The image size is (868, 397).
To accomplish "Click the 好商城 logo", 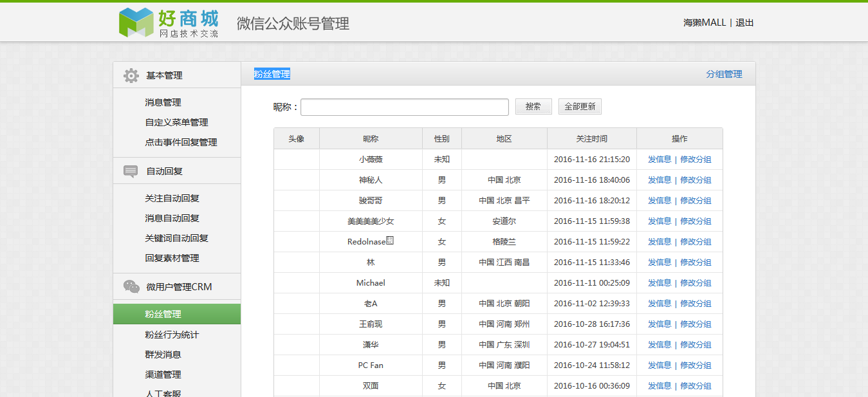I will [x=169, y=23].
